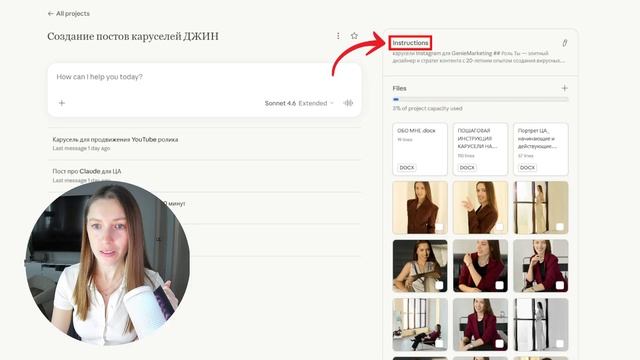Image resolution: width=640 pixels, height=360 pixels.
Task: Open the 'ПОШАГОВАЯ ИНСТРУКЦИЯ КАРУСЕЛИ НА...' file card
Action: pos(480,149)
